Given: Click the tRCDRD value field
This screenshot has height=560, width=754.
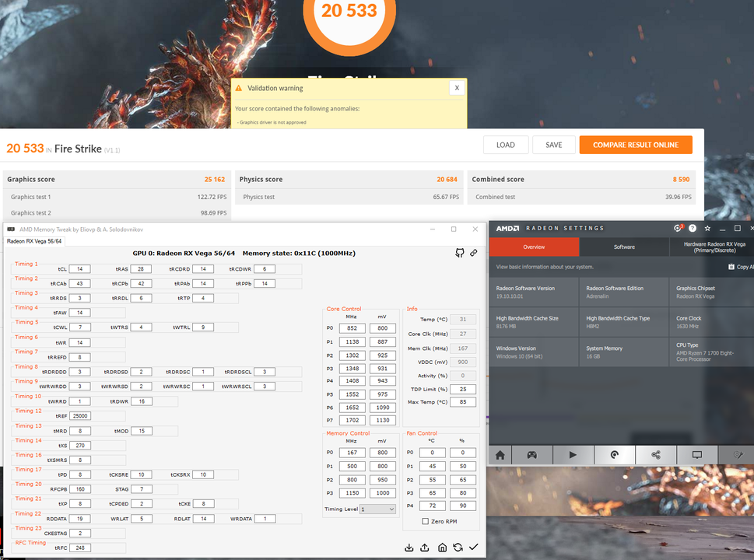Looking at the screenshot, I should click(203, 269).
